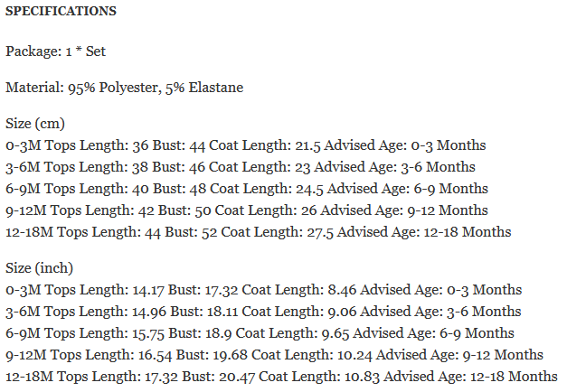Viewport: 567px width, 392px height.
Task: Click the "Size (cm)" label
Action: 35,124
